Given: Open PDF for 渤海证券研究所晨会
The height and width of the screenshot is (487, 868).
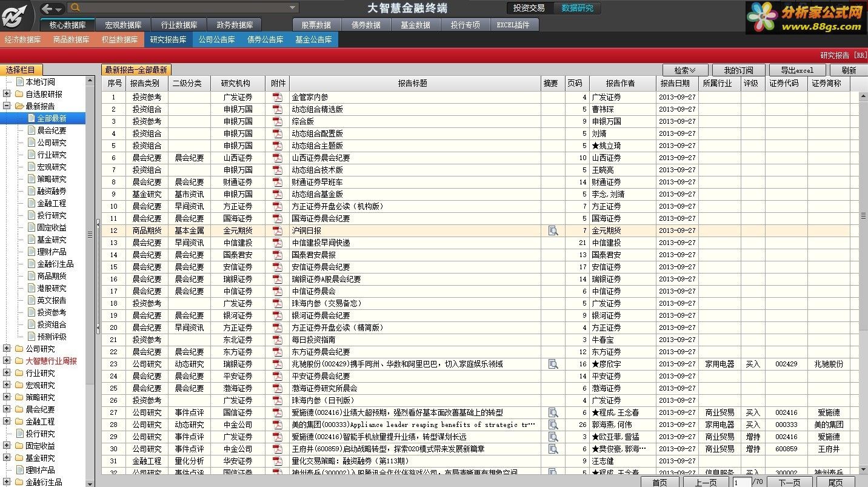Looking at the screenshot, I should [x=278, y=388].
